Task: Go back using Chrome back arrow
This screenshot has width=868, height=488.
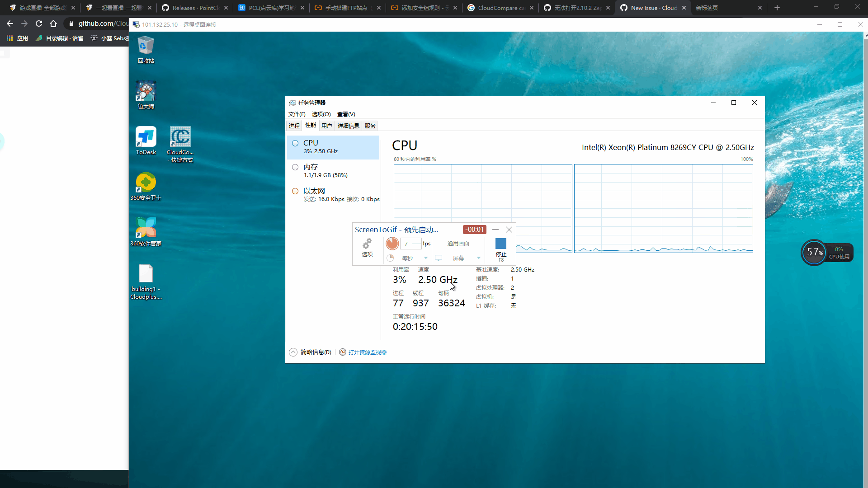Action: 10,23
